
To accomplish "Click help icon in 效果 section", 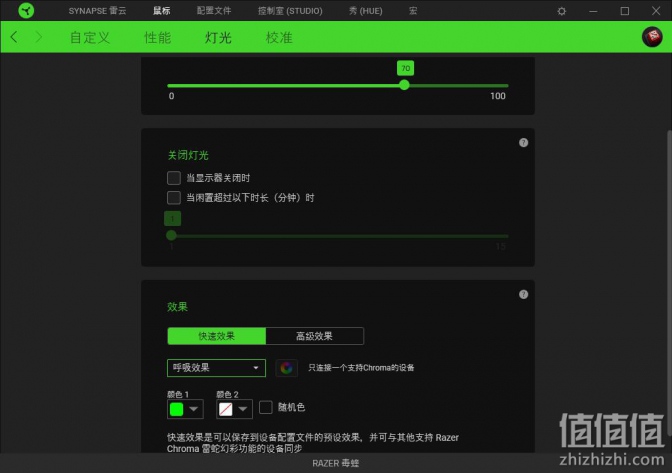I will click(x=523, y=294).
